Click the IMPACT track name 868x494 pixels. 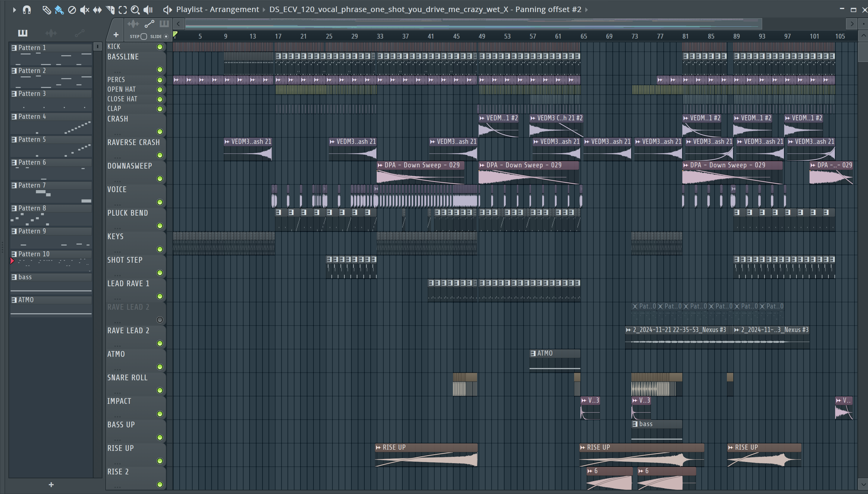(x=119, y=401)
